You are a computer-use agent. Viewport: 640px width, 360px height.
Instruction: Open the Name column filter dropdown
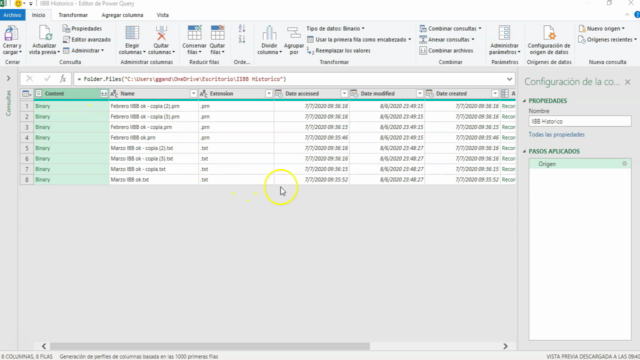193,94
